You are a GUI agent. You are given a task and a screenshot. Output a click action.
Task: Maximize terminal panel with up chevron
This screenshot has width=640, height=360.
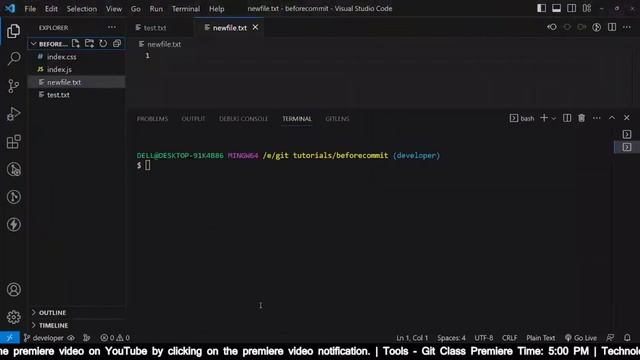(x=612, y=118)
